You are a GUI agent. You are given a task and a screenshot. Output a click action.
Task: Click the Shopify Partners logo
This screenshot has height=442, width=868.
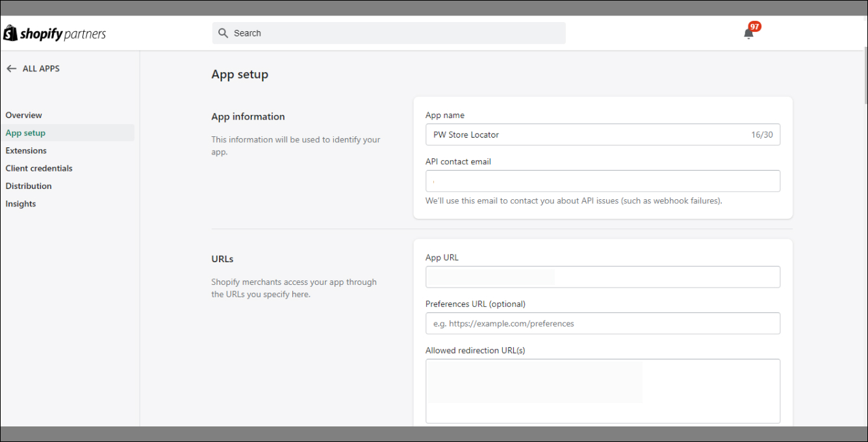[x=55, y=34]
